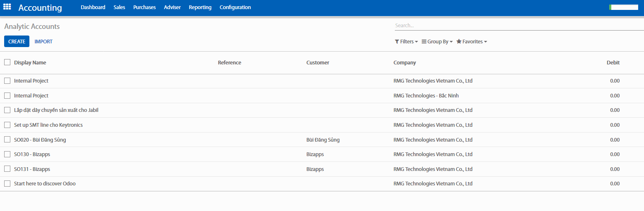The height and width of the screenshot is (211, 644).
Task: Click the Import button
Action: [x=43, y=42]
